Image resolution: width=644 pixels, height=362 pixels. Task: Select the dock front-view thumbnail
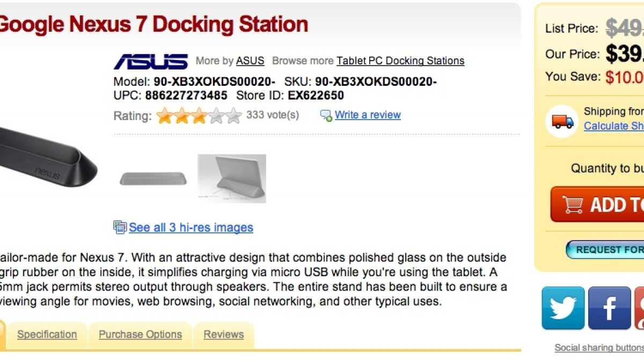coord(153,179)
